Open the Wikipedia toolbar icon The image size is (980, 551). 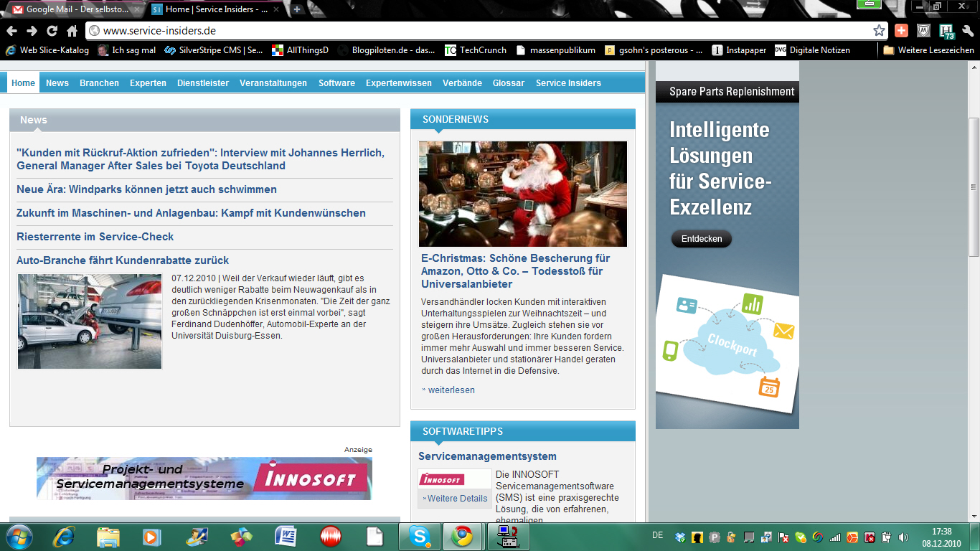(923, 31)
